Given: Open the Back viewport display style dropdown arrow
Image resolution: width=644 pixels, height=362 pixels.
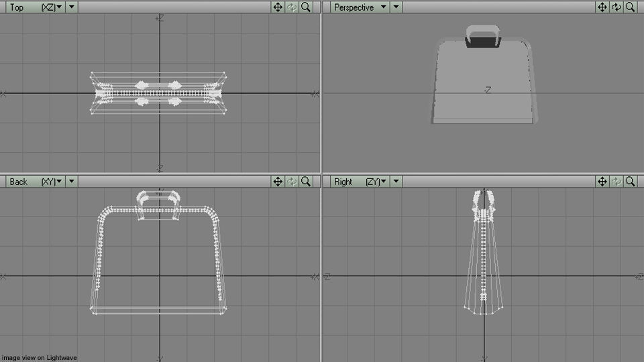Looking at the screenshot, I should [x=72, y=182].
